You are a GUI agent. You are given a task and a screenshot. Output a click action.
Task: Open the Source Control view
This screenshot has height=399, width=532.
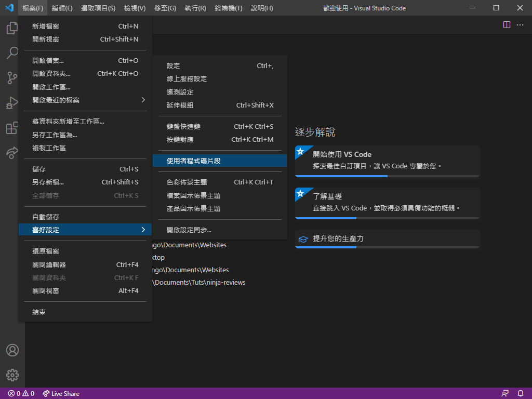point(11,78)
